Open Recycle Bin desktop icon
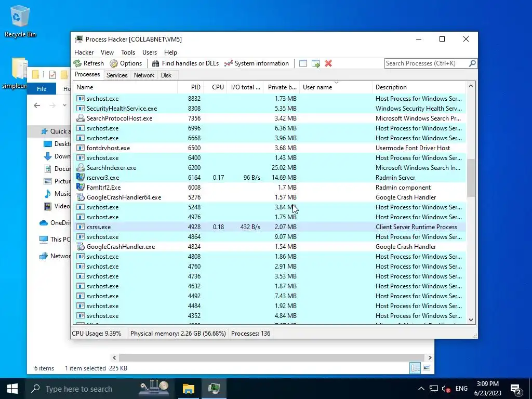 20,21
